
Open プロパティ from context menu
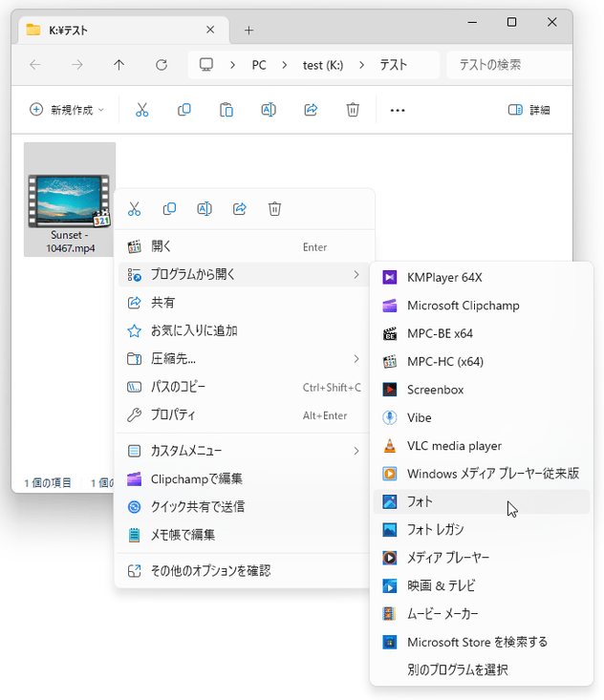point(244,415)
